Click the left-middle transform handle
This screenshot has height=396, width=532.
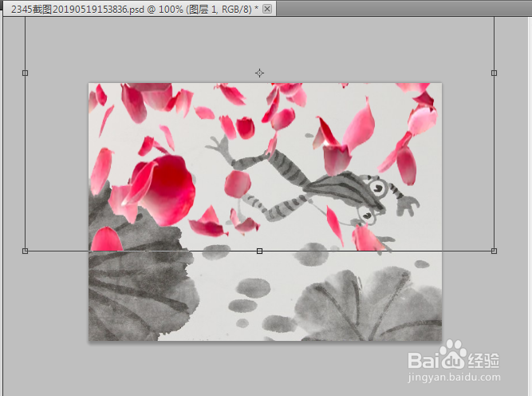tap(25, 73)
